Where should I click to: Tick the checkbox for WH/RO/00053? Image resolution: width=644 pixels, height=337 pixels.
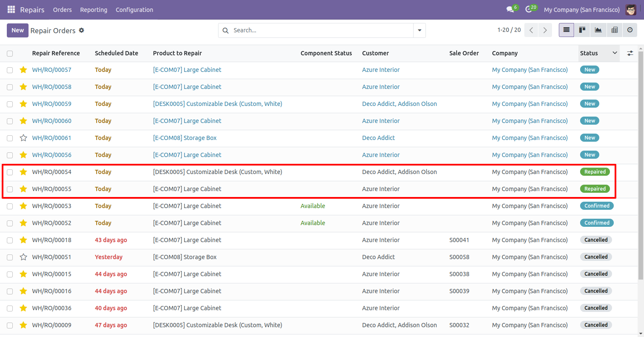(10, 206)
